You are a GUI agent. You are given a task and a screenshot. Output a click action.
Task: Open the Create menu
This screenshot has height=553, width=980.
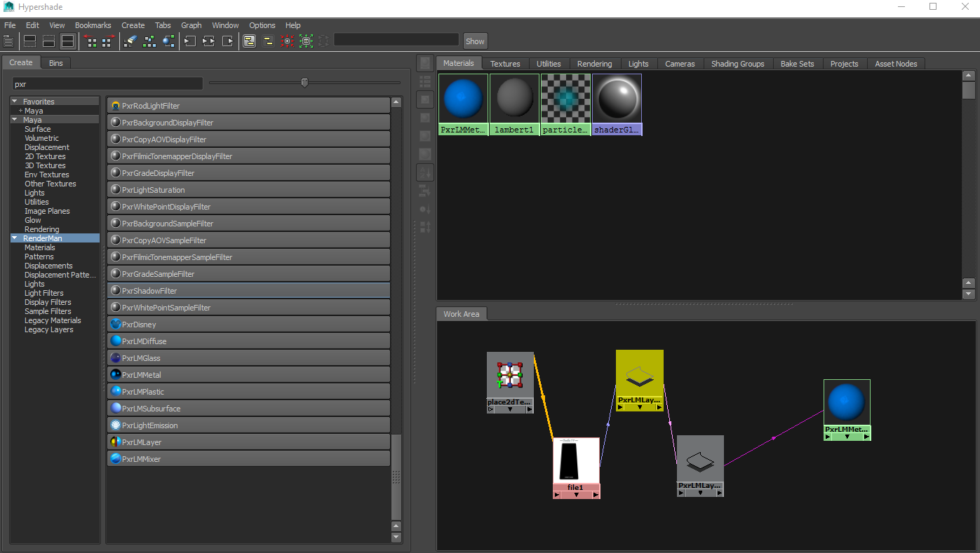click(133, 25)
